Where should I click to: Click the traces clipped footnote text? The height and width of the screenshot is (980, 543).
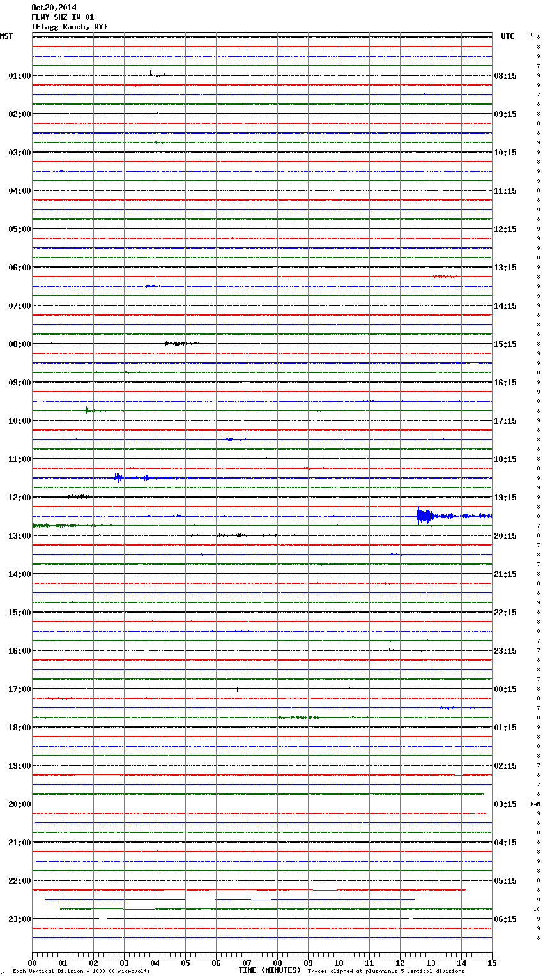tap(386, 972)
